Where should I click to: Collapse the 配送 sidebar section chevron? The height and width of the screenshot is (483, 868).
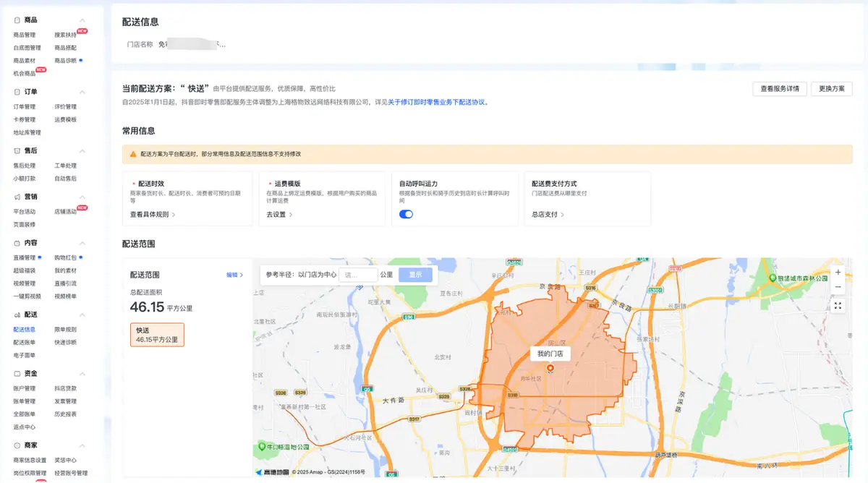pyautogui.click(x=82, y=315)
